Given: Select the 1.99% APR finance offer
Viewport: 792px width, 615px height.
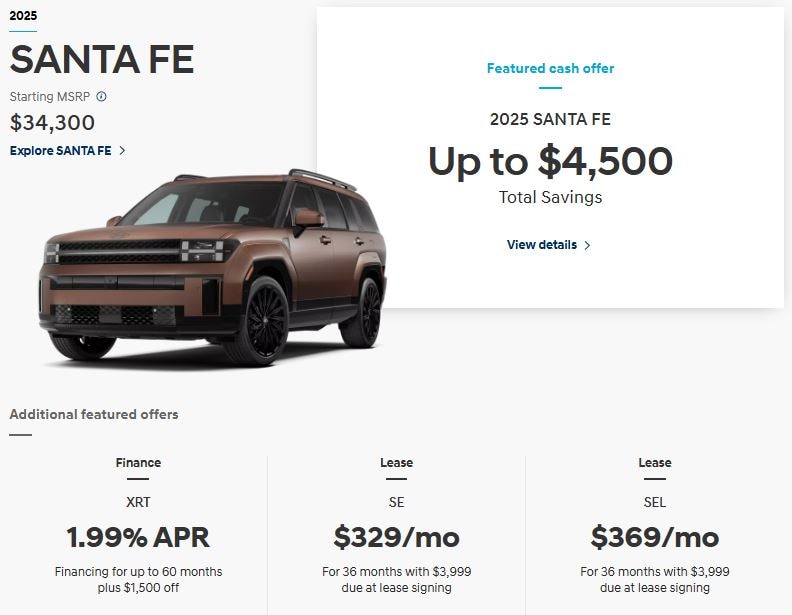Looking at the screenshot, I should point(138,537).
